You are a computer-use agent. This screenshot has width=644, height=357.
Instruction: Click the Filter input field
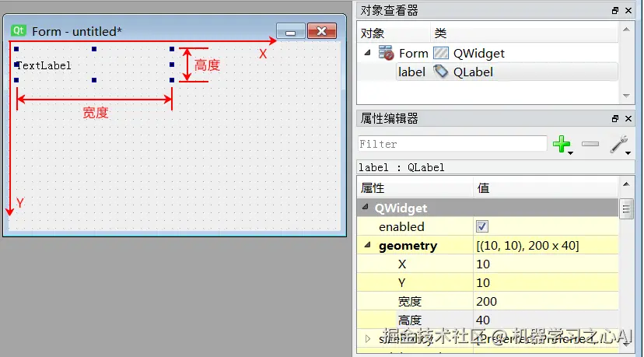click(x=452, y=144)
